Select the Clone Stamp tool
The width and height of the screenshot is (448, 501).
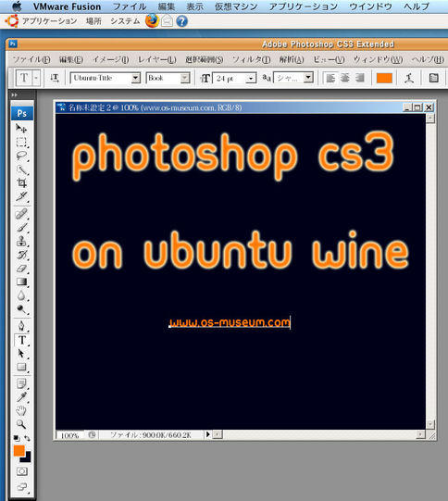click(21, 241)
